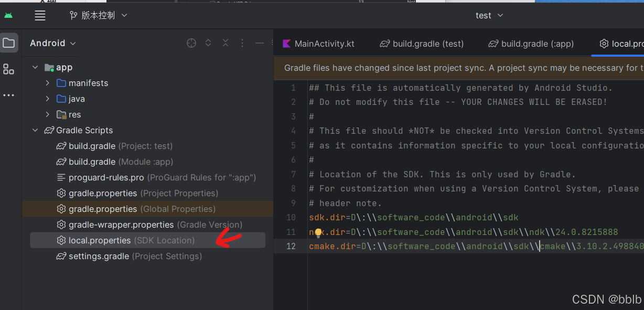Select the manifests folder
The image size is (644, 310).
(x=82, y=83)
